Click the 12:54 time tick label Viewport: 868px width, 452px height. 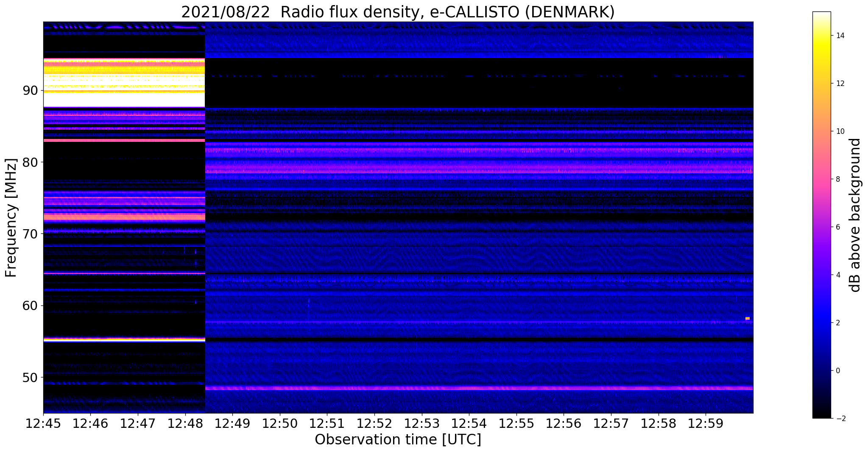tap(469, 423)
